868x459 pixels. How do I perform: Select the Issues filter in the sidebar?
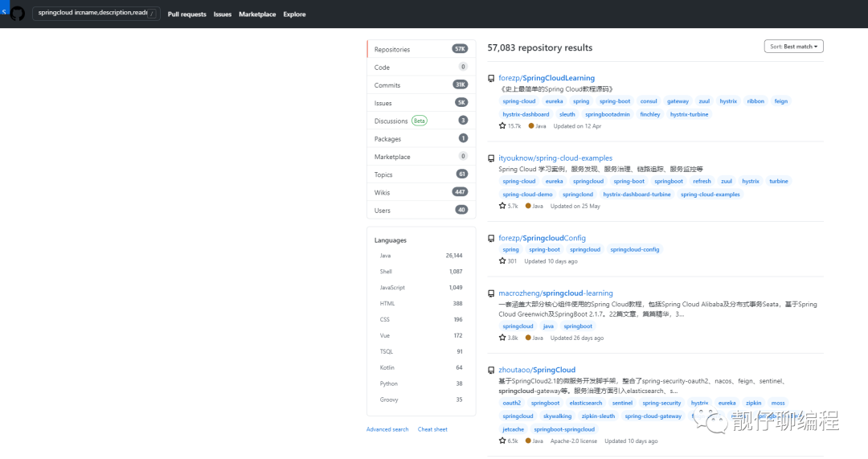(421, 102)
